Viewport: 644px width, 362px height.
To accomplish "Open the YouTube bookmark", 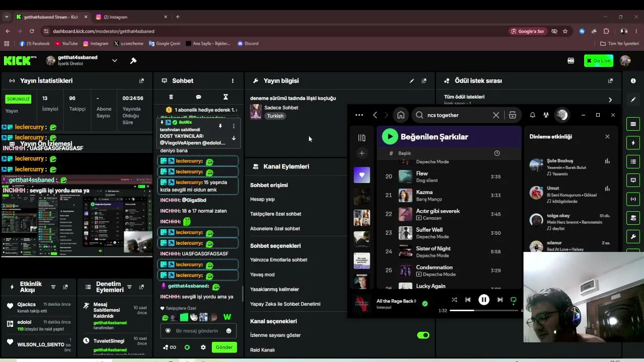I will pos(66,44).
